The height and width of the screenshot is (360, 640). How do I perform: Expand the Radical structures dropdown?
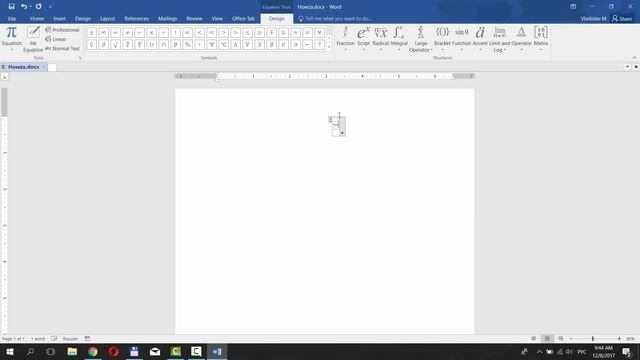pyautogui.click(x=380, y=39)
